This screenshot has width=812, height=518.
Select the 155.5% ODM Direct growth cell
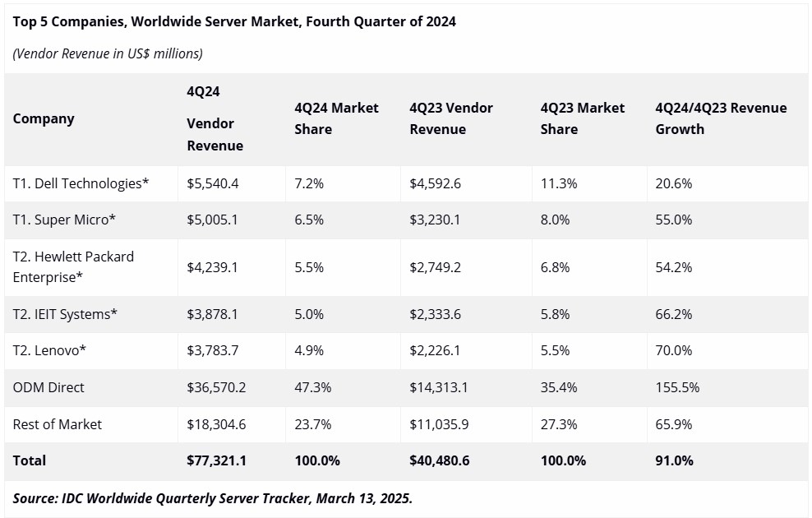(677, 387)
